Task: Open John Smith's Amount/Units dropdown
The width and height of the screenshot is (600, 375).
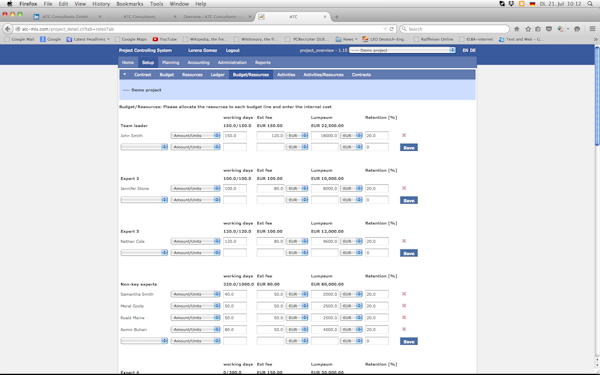Action: click(196, 135)
